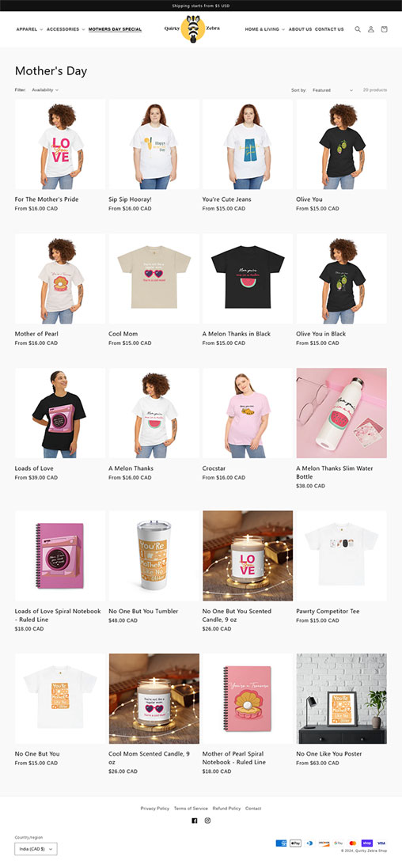Expand the Home & Living menu

tap(264, 29)
